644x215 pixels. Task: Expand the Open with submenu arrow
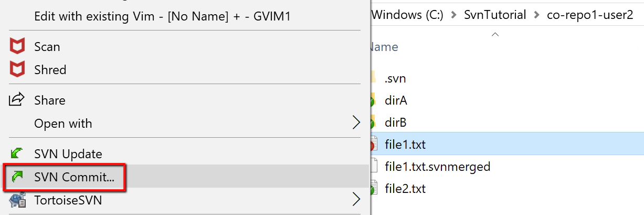click(356, 123)
